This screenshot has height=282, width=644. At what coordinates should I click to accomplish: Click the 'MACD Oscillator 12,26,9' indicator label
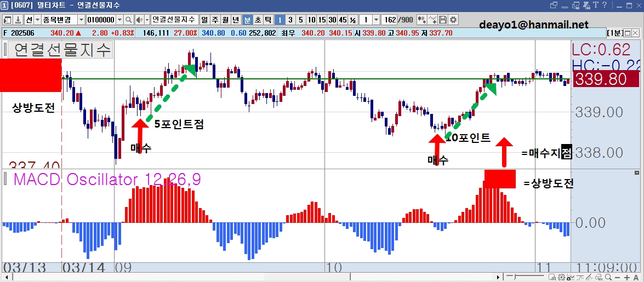pos(107,180)
